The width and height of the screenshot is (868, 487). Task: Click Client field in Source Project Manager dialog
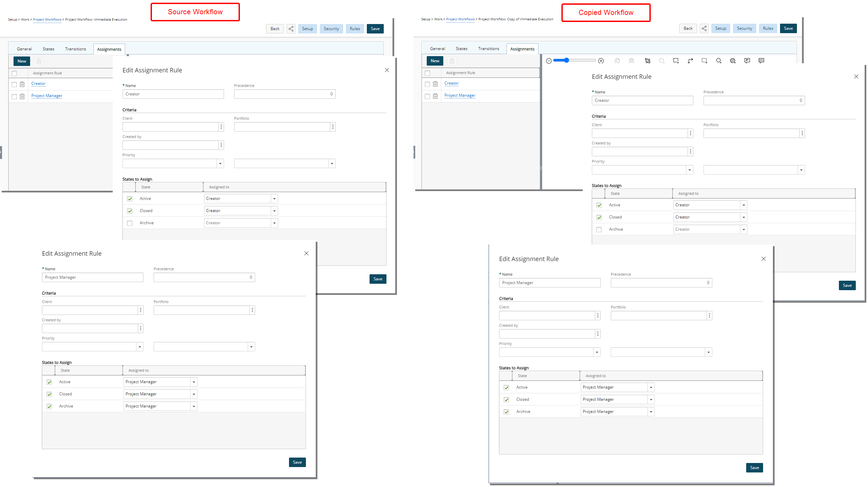[90, 310]
